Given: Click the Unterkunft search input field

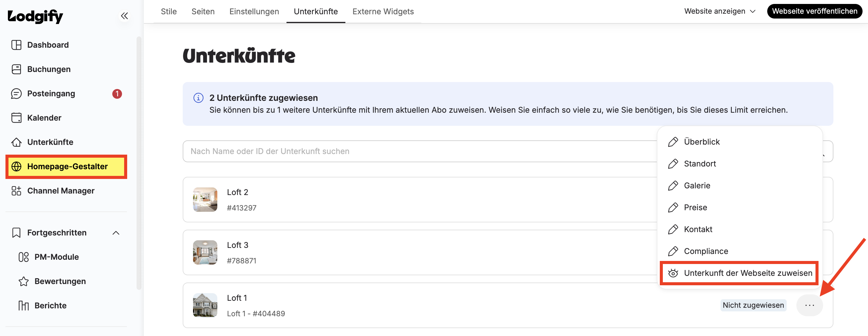Looking at the screenshot, I should [x=419, y=151].
